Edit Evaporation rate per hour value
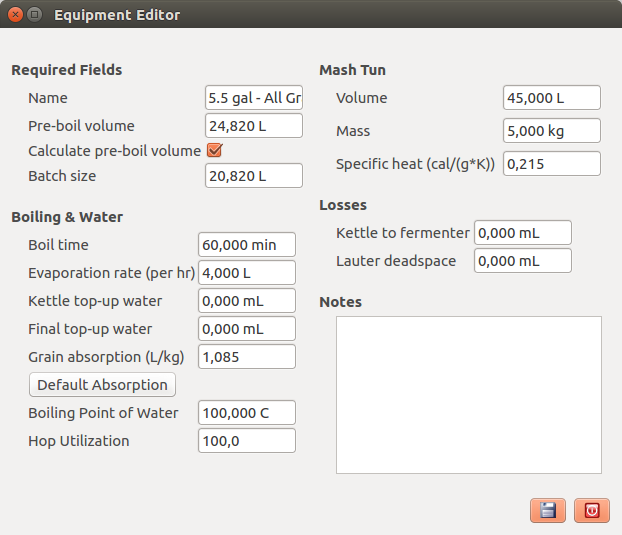 [247, 273]
